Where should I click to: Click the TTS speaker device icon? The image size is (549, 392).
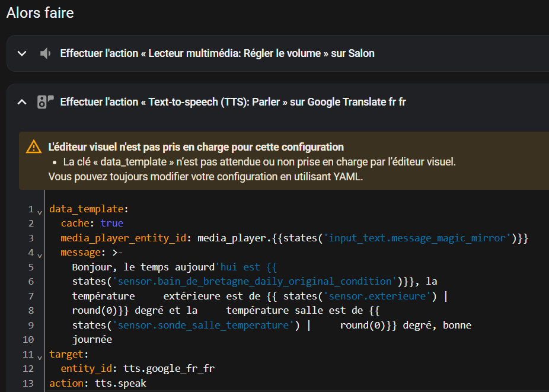46,102
